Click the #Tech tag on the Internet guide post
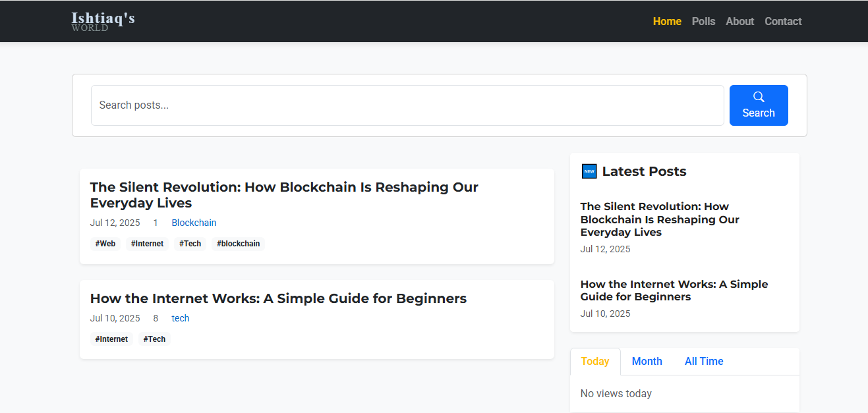Image resolution: width=868 pixels, height=413 pixels. pyautogui.click(x=154, y=339)
